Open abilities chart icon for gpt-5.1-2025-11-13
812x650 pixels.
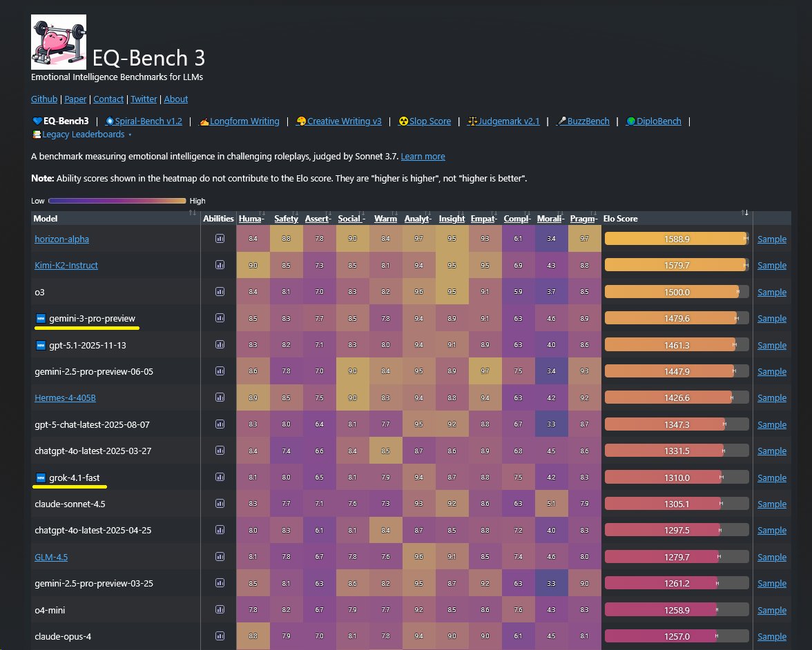coord(220,345)
